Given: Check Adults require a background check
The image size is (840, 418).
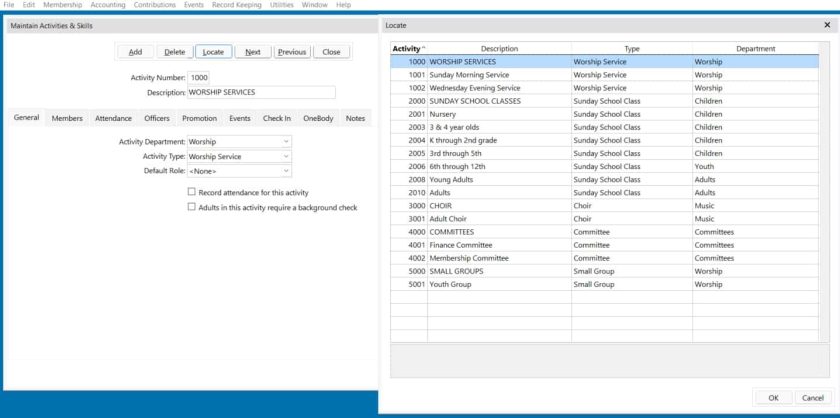Looking at the screenshot, I should 192,207.
